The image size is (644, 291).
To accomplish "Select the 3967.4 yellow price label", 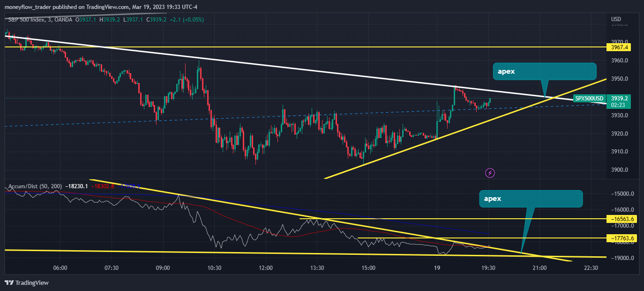I will click(619, 47).
